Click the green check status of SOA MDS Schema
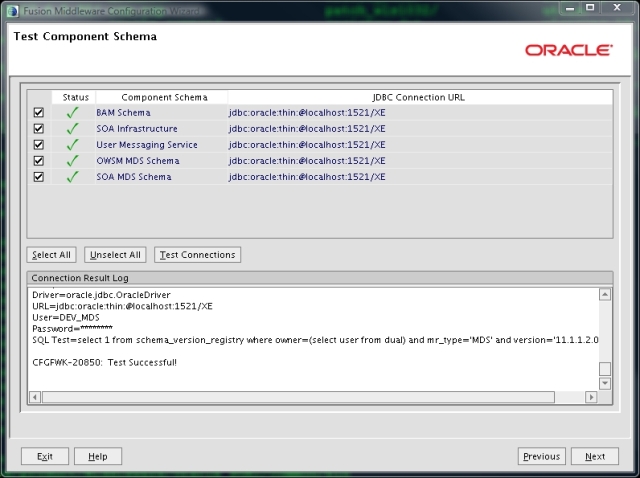The height and width of the screenshot is (478, 640). tap(73, 177)
